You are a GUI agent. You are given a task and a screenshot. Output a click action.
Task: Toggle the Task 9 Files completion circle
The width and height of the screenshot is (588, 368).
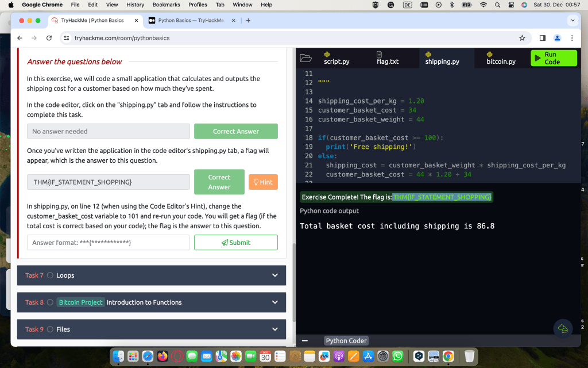tap(50, 329)
